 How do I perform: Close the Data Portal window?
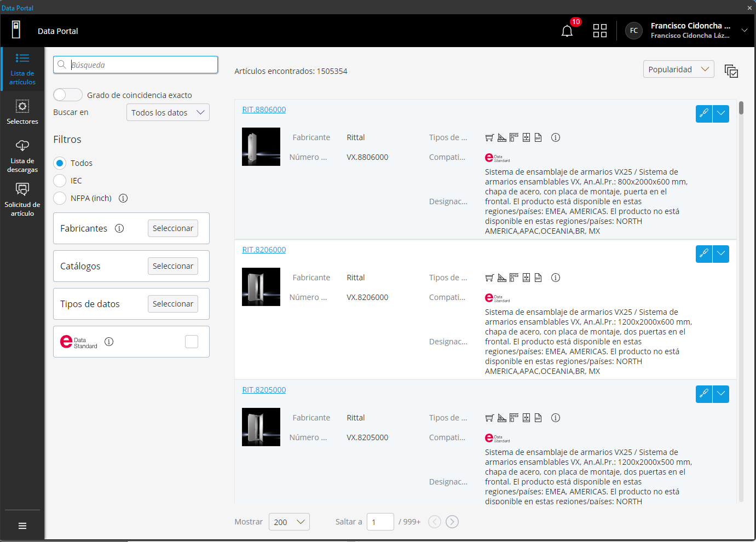749,8
